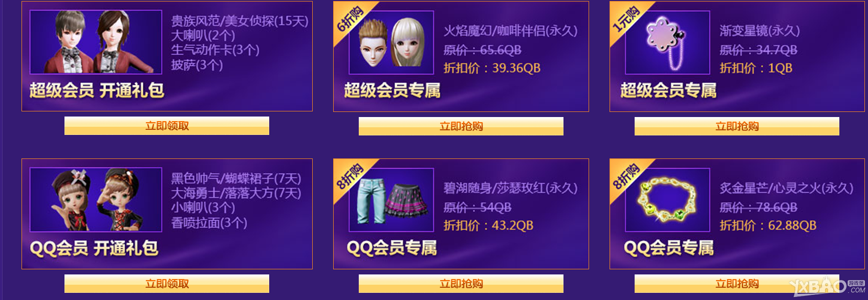The image size is (868, 300).
Task: Select the gold green gem bracelet thumbnail
Action: pyautogui.click(x=667, y=200)
